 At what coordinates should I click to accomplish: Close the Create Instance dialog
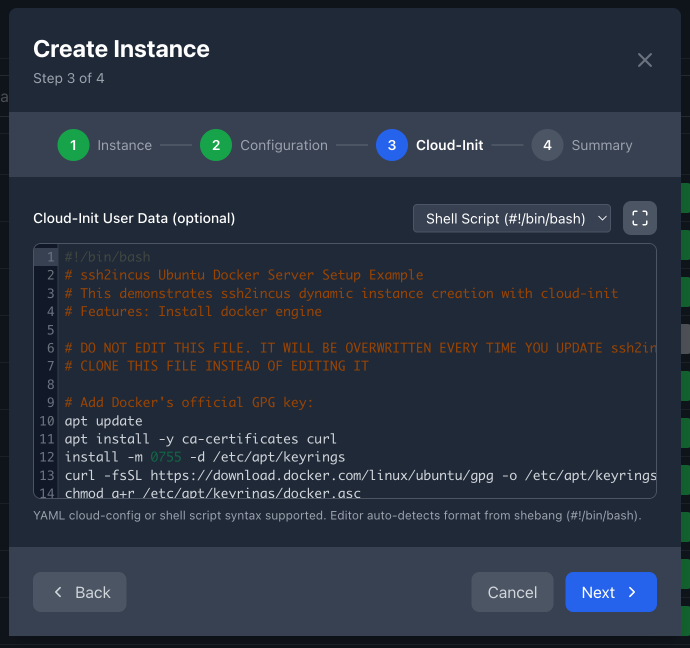[645, 60]
